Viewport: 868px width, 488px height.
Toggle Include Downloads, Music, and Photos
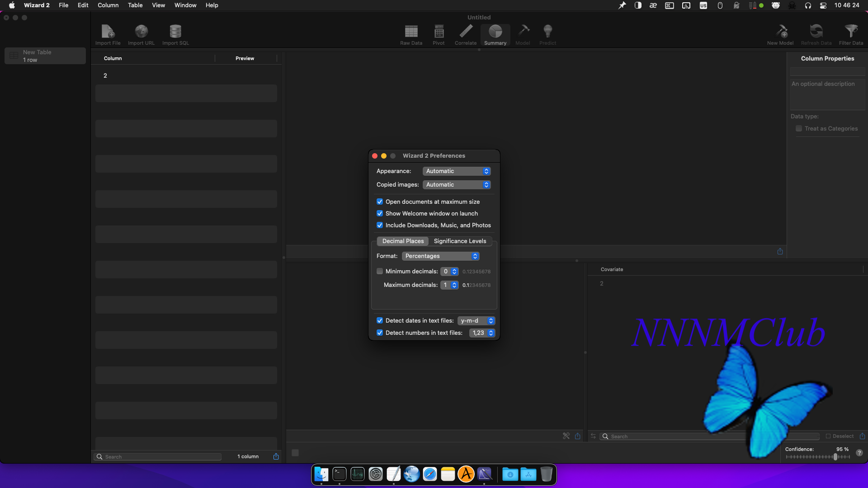pos(380,225)
